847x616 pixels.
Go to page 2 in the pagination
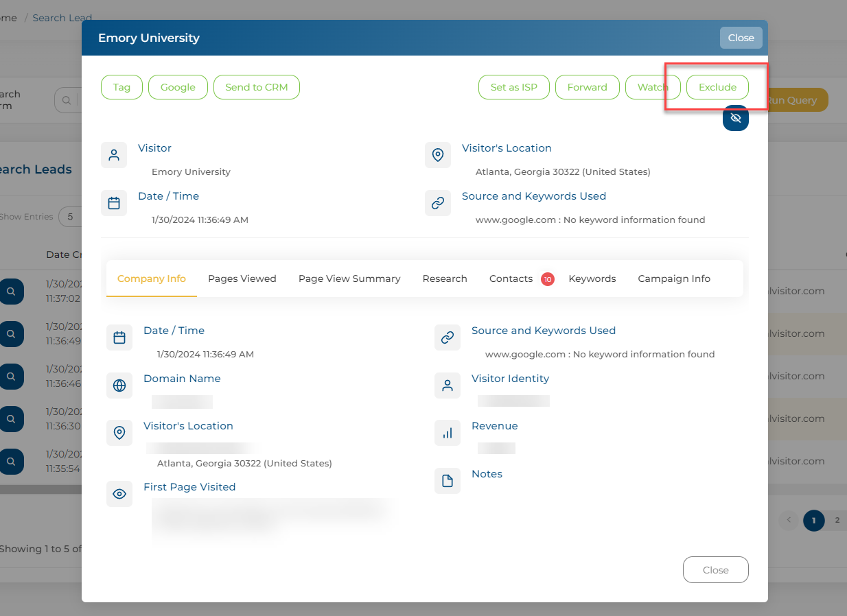click(837, 520)
